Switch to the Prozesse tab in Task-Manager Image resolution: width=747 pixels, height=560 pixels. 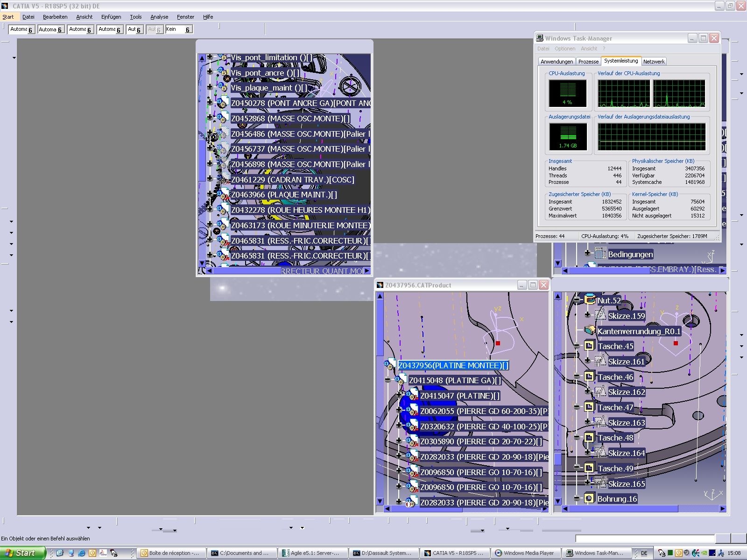pos(588,62)
